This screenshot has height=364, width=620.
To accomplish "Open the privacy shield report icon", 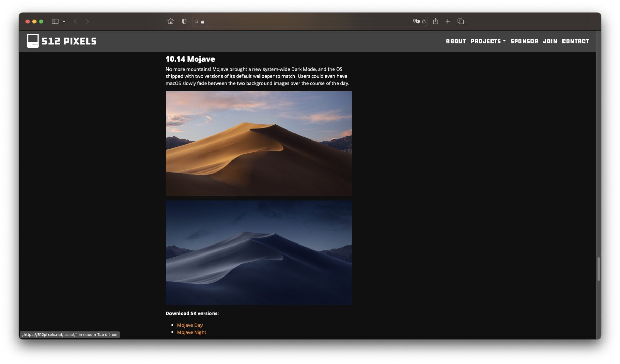I will (x=184, y=21).
